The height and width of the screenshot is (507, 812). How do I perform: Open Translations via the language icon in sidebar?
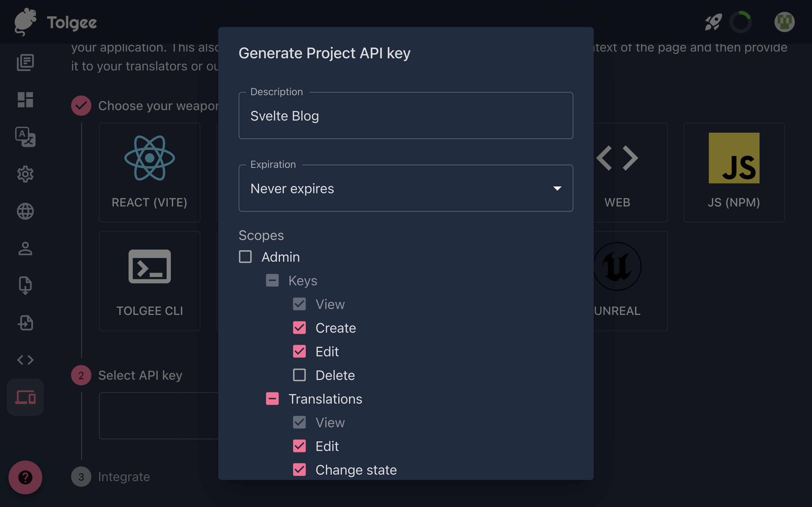(25, 137)
